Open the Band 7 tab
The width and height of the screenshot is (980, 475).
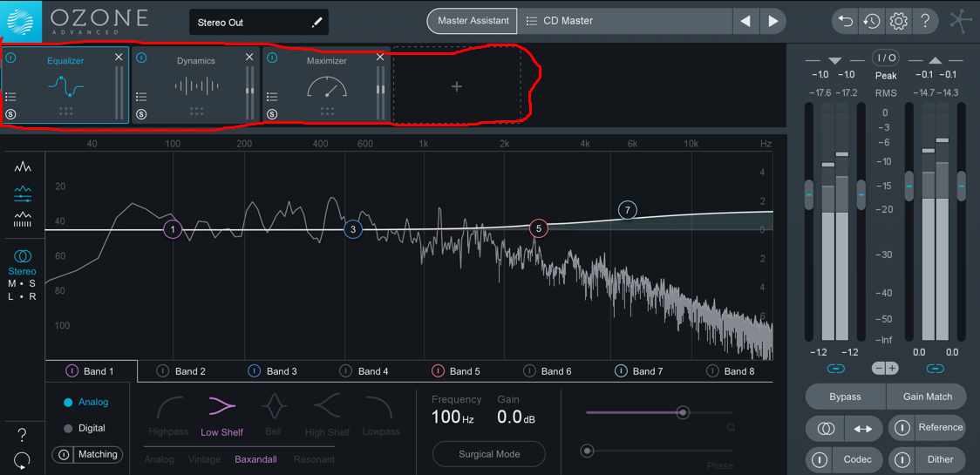[640, 371]
